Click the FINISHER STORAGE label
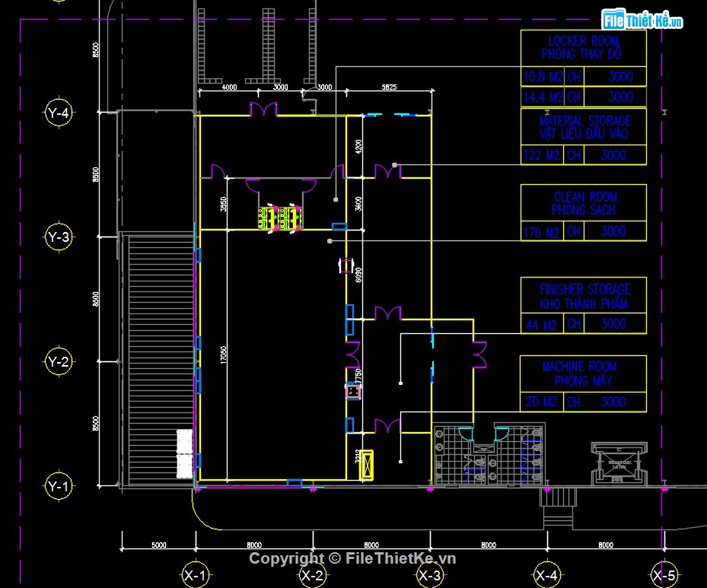Image resolution: width=707 pixels, height=588 pixels. point(583,294)
